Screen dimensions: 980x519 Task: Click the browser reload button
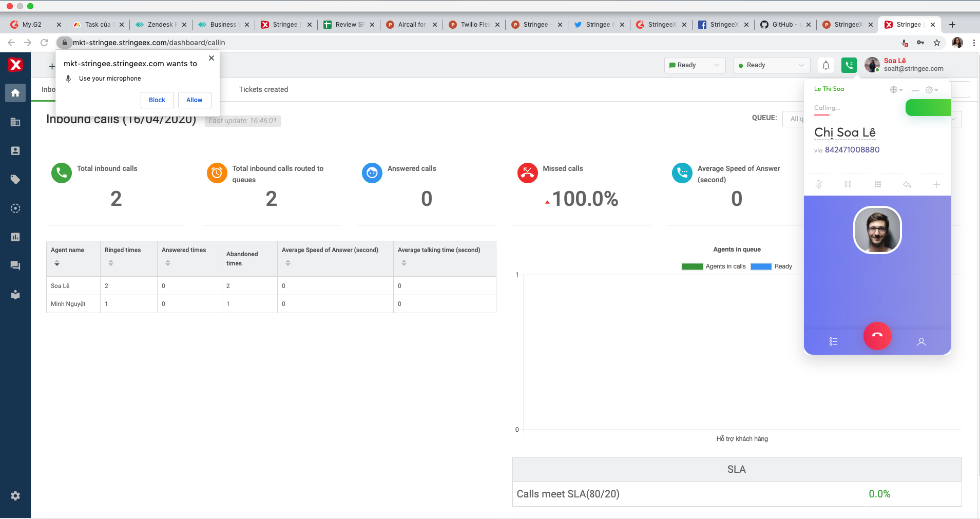coord(44,43)
